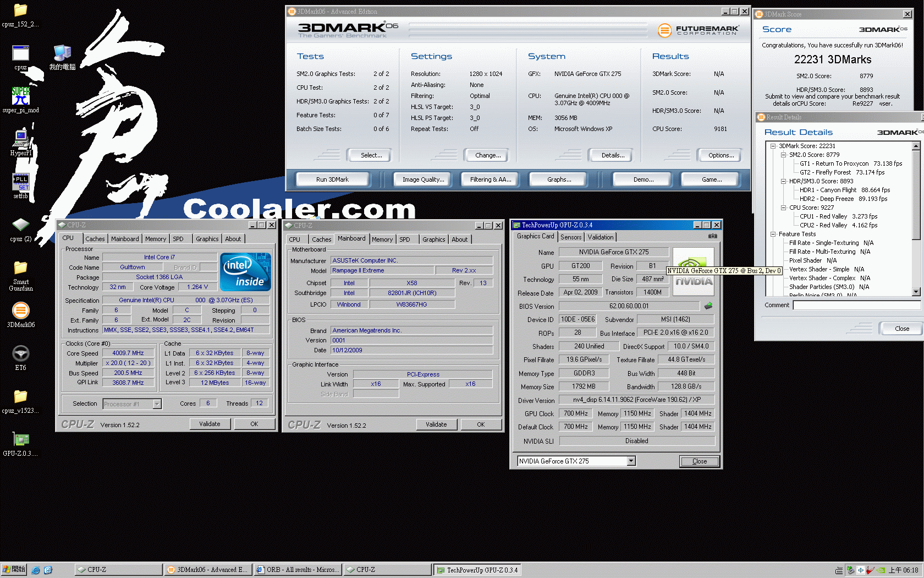Screen dimensions: 924x578
Task: Open the Graphs button in 3DMark06
Action: 559,179
